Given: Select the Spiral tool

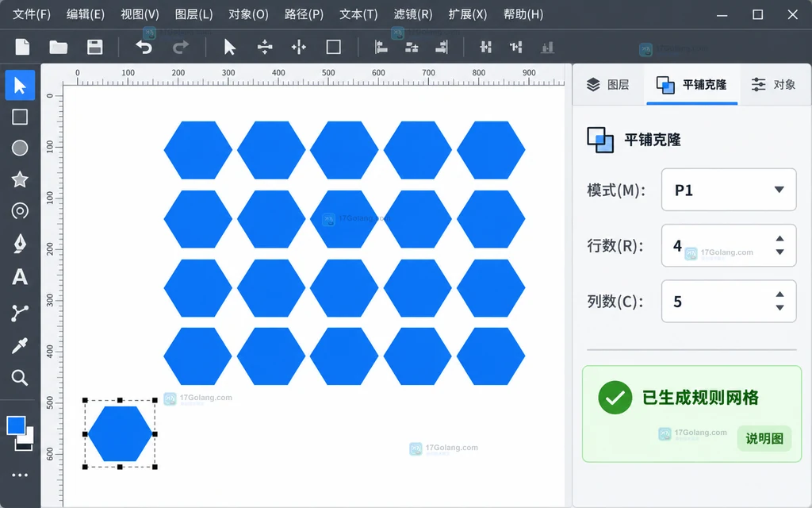Looking at the screenshot, I should pos(20,211).
